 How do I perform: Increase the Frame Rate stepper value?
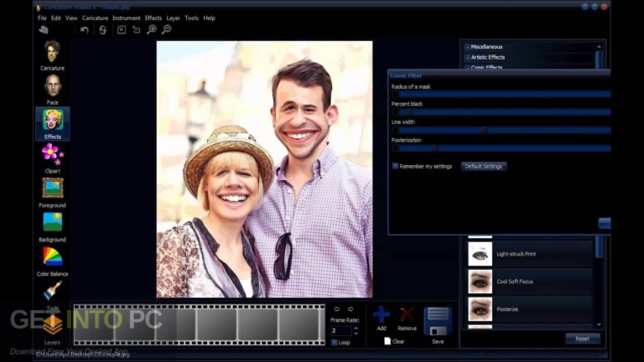356,328
